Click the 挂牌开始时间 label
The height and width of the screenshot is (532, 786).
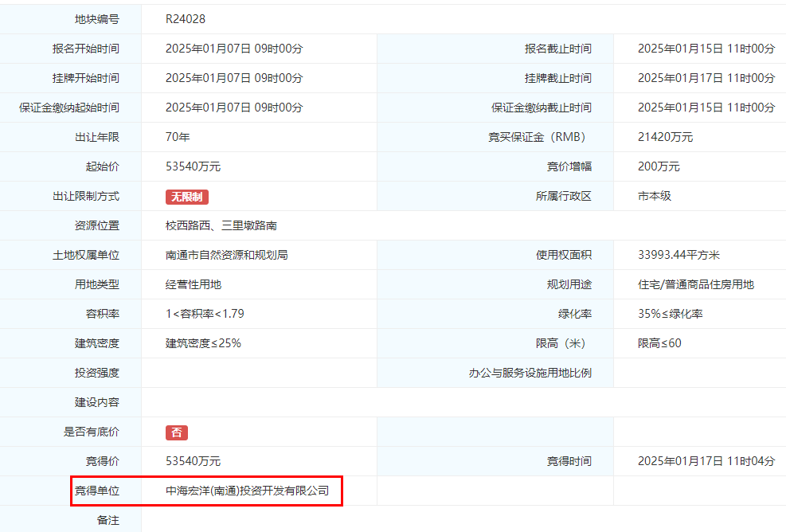point(86,78)
